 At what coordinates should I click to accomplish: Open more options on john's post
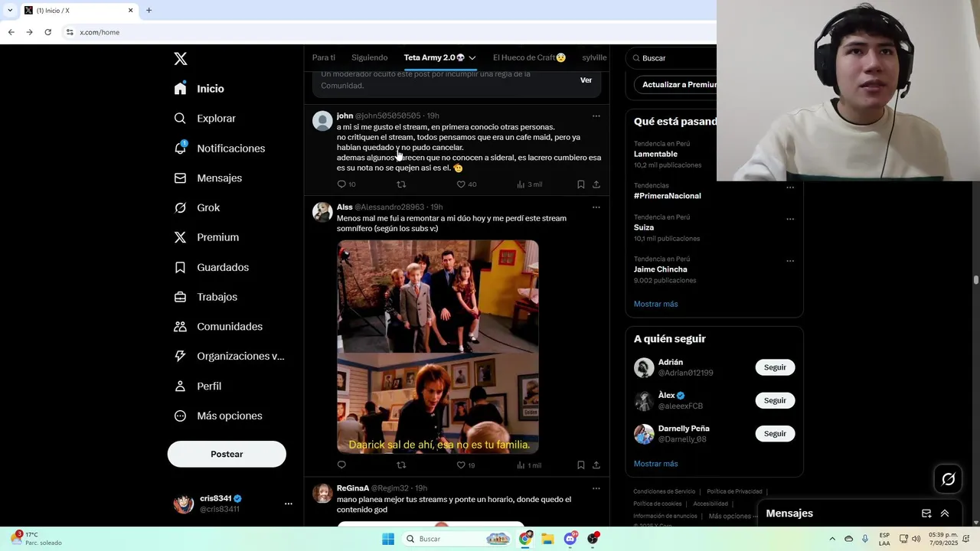[x=596, y=116]
